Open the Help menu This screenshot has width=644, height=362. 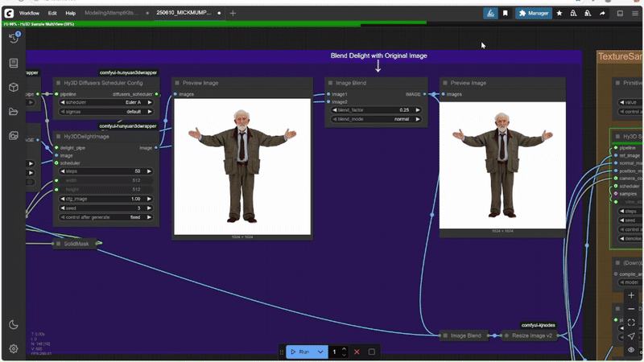(71, 13)
